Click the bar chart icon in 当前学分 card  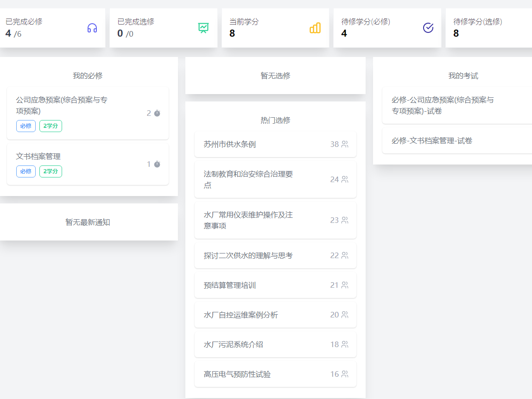coord(315,28)
